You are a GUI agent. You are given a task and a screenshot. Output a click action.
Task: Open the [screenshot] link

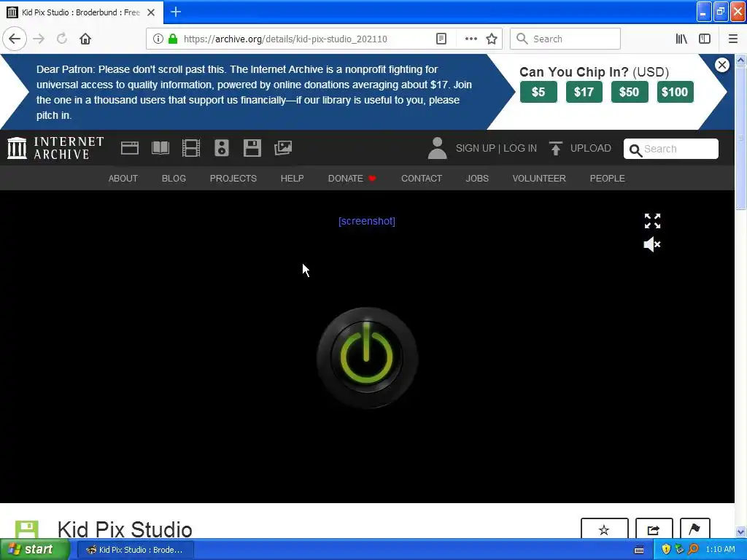tap(367, 221)
